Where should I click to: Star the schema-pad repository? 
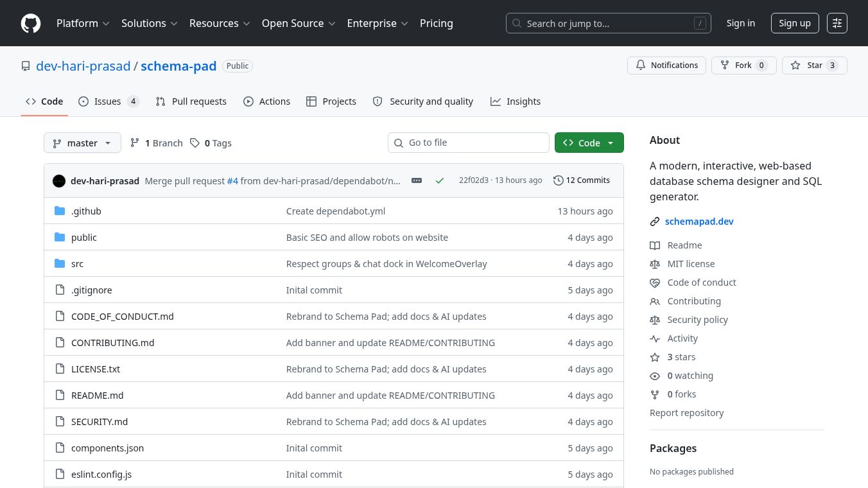point(814,65)
